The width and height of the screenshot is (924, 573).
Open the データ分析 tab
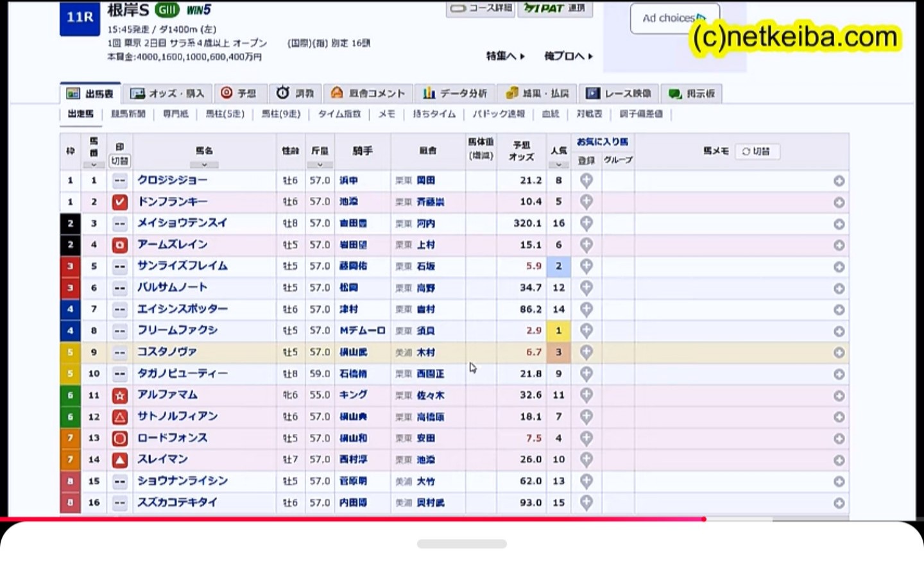point(455,94)
